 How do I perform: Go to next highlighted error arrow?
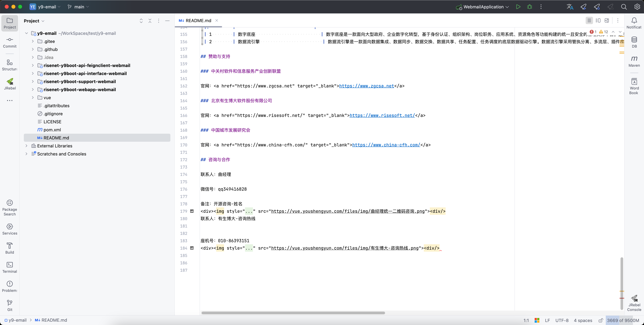pyautogui.click(x=620, y=32)
